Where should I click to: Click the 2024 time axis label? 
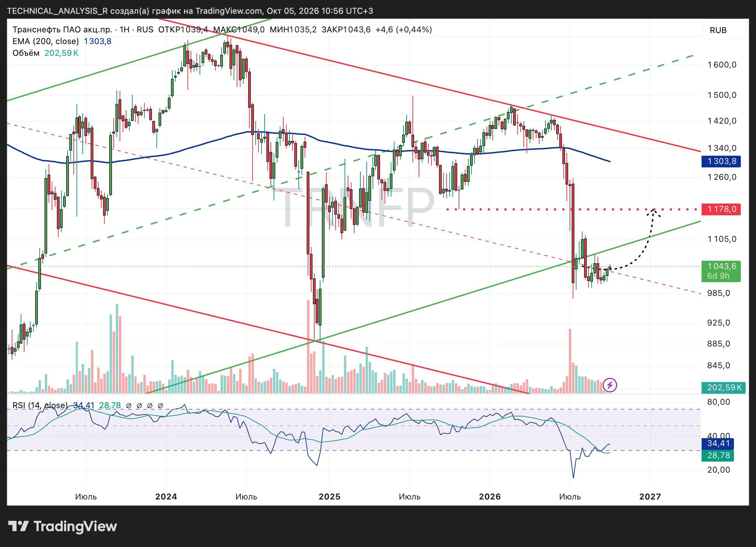tap(166, 497)
